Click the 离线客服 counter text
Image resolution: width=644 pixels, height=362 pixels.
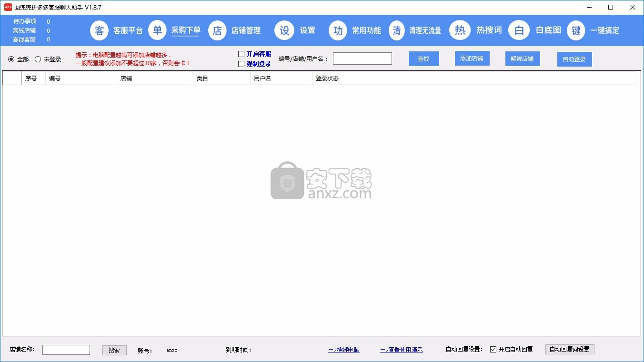pos(25,39)
